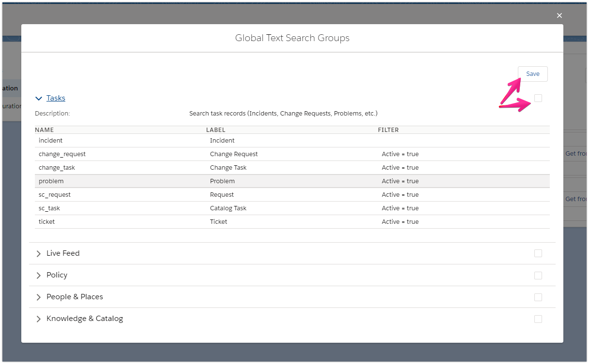Enable the Tasks group checkbox

[x=538, y=98]
